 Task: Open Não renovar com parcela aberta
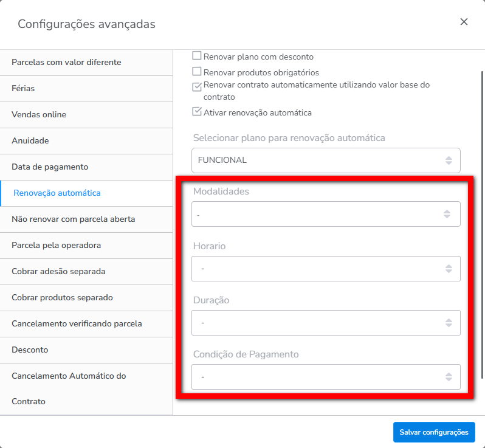click(73, 219)
